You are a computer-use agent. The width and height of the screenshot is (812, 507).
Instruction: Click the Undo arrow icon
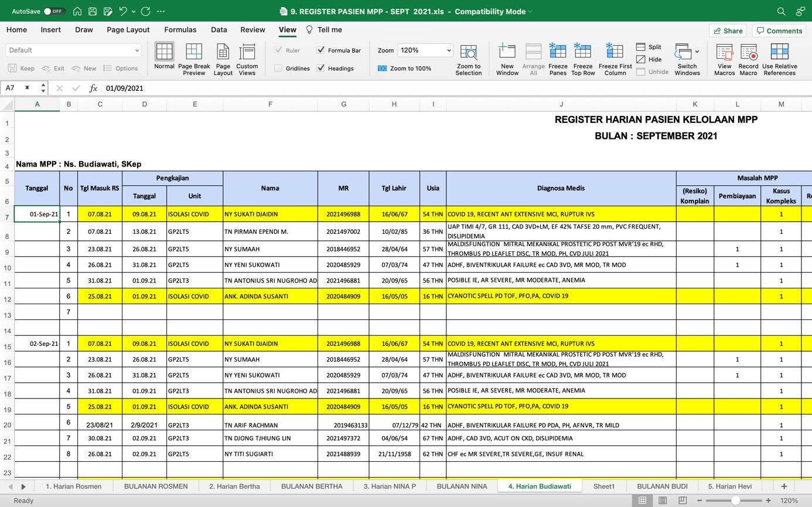click(123, 11)
